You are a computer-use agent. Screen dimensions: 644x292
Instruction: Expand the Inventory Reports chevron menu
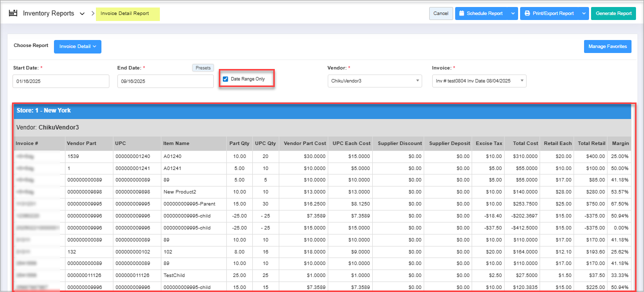[82, 13]
